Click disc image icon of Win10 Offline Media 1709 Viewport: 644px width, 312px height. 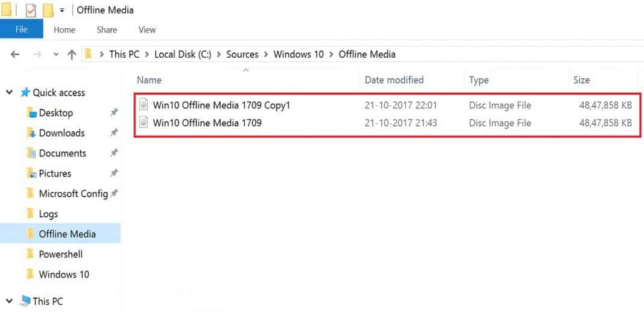(144, 122)
